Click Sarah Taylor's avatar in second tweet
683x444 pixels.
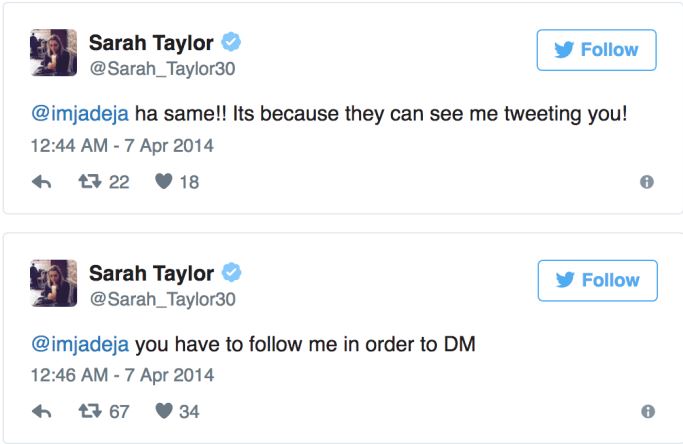point(54,283)
